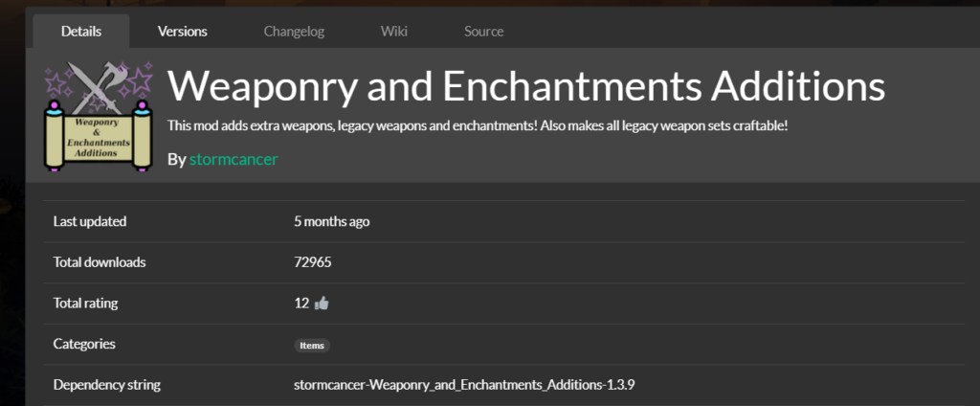Click the Dependency string label
This screenshot has height=406, width=980.
click(x=107, y=385)
